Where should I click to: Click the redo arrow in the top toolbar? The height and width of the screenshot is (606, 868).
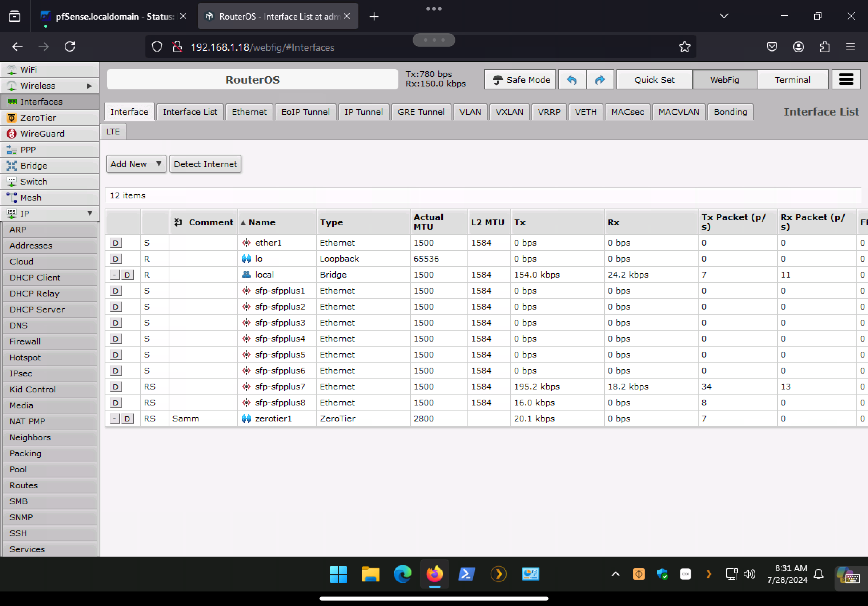[600, 79]
